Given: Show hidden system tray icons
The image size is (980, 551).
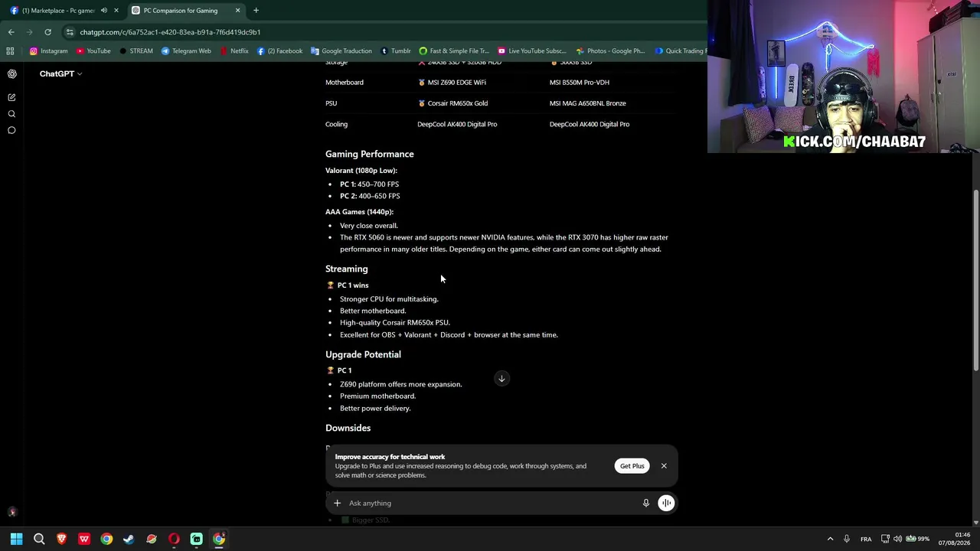Looking at the screenshot, I should pos(830,539).
